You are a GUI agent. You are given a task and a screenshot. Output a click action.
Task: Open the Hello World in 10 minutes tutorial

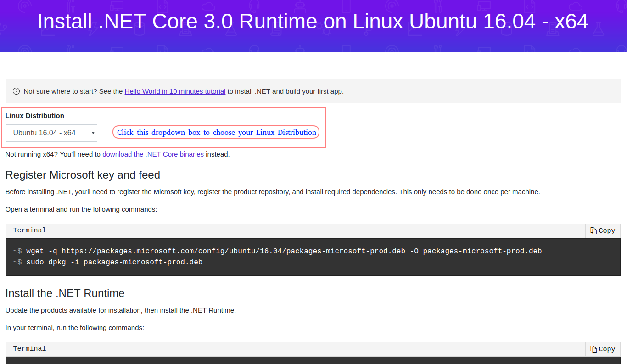click(175, 91)
